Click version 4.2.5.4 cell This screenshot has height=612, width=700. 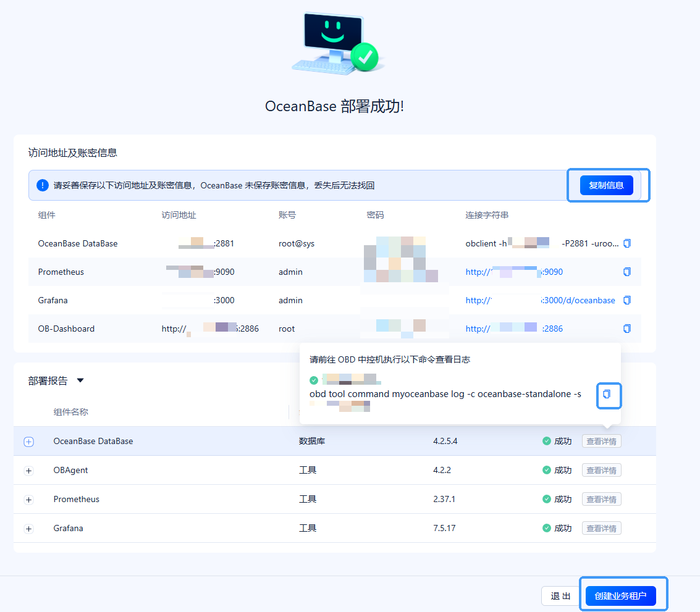[x=445, y=441]
